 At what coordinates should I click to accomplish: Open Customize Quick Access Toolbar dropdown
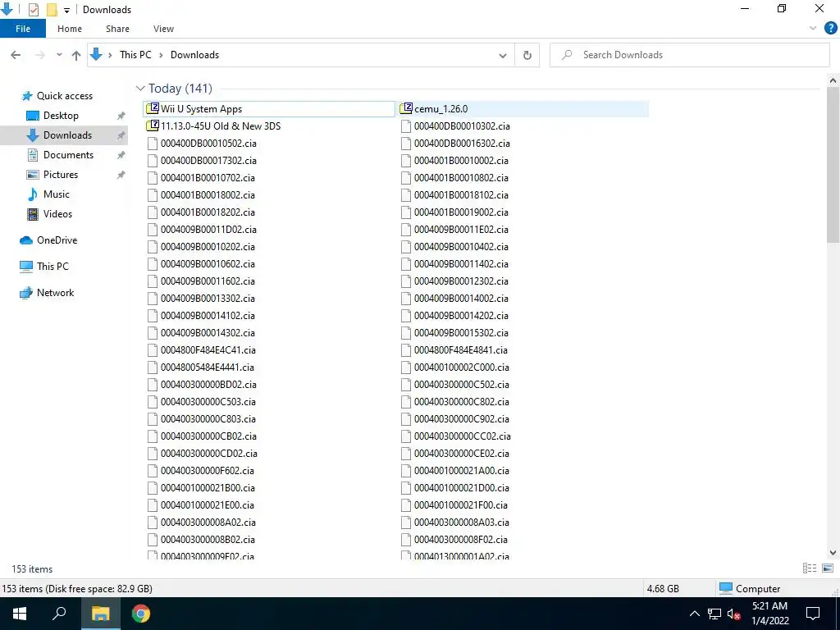point(66,10)
